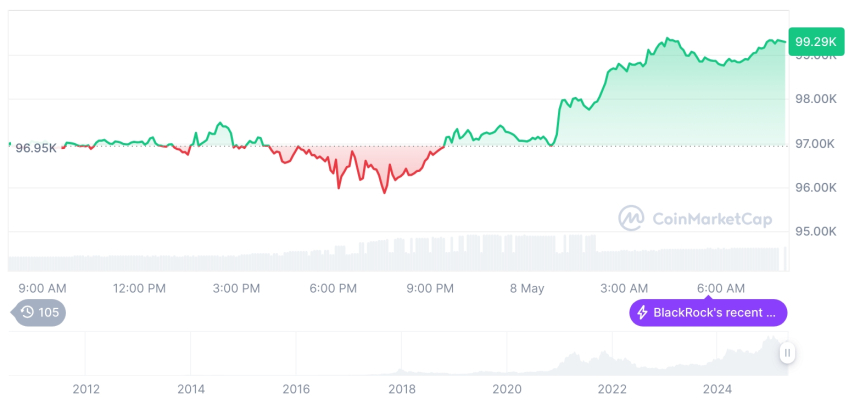Click the 9:00 PM time axis label
The image size is (860, 401).
[x=430, y=288]
